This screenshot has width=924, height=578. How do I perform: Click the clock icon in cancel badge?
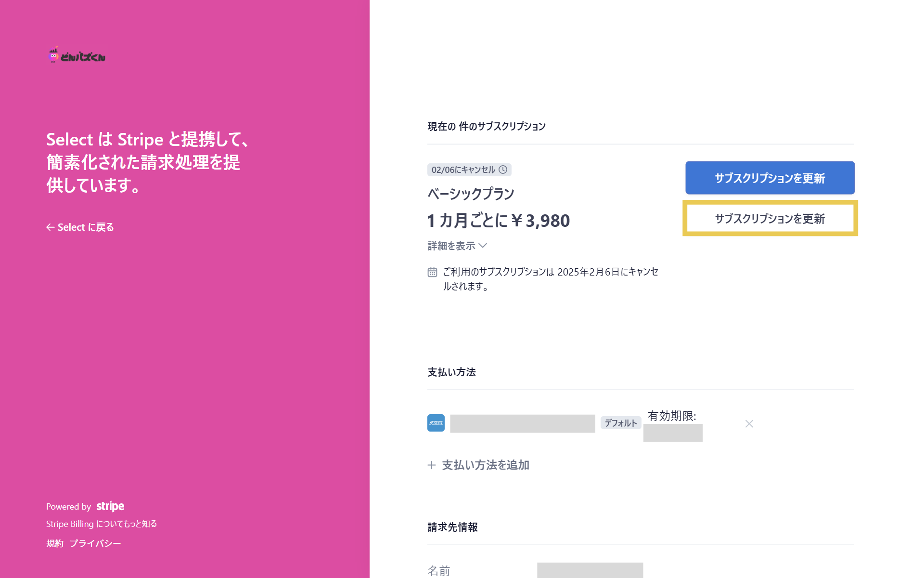503,170
